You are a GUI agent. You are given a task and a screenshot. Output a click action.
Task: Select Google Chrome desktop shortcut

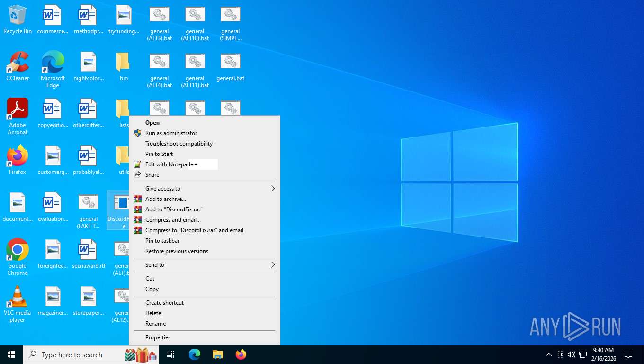coord(18,257)
